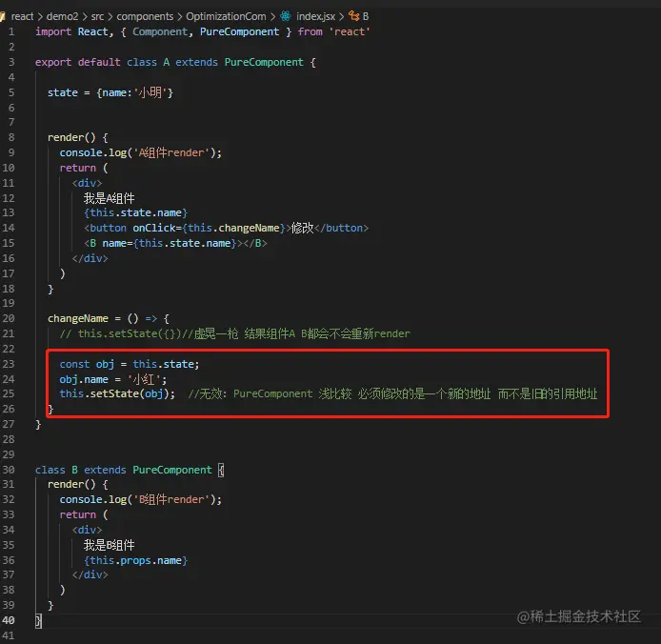The width and height of the screenshot is (661, 644).
Task: Click '{this.state.name}' on line 13
Action: click(135, 212)
